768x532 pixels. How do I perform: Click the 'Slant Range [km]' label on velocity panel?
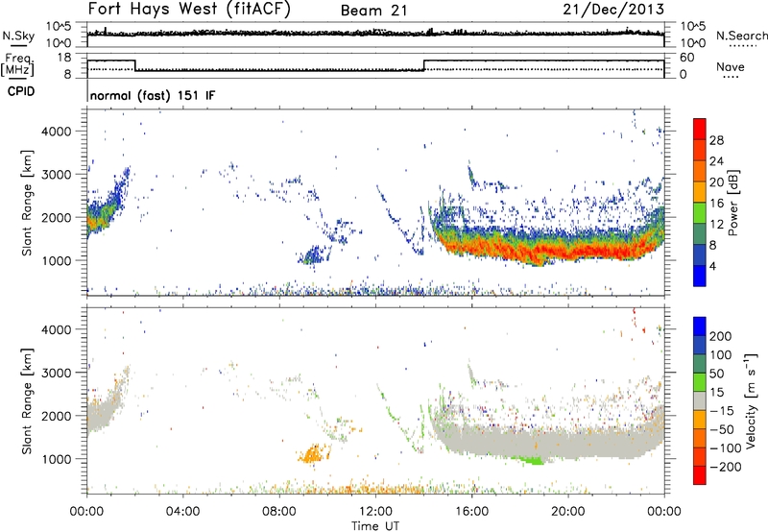click(x=27, y=401)
